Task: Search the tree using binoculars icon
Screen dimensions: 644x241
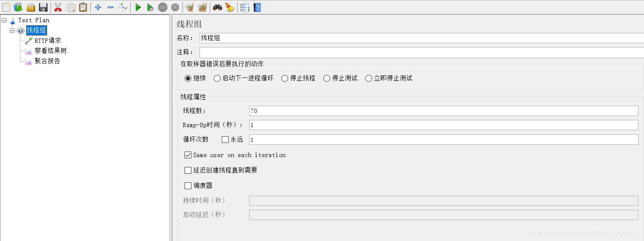Action: pos(218,7)
